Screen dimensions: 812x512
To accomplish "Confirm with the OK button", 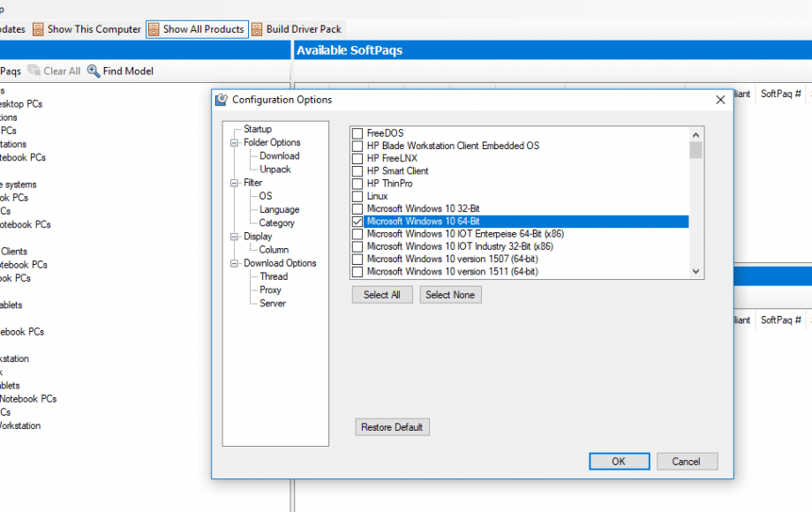I will (x=620, y=462).
